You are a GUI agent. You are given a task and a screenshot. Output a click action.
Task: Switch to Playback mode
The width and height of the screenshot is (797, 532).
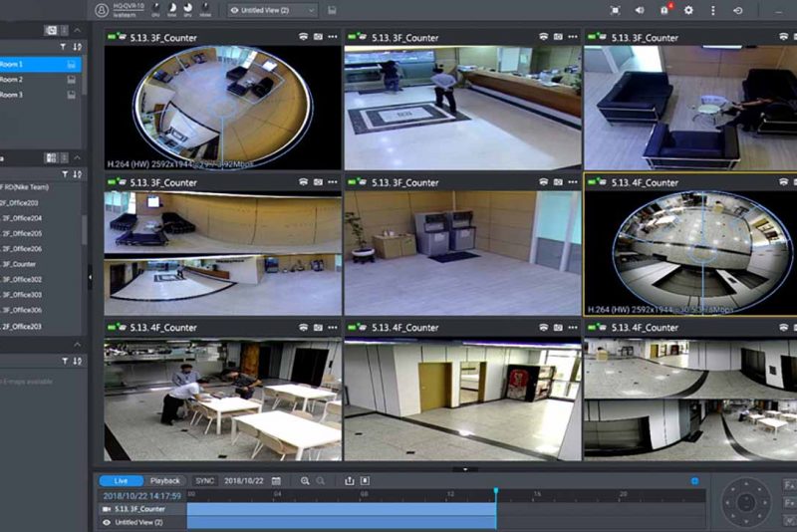pyautogui.click(x=165, y=480)
